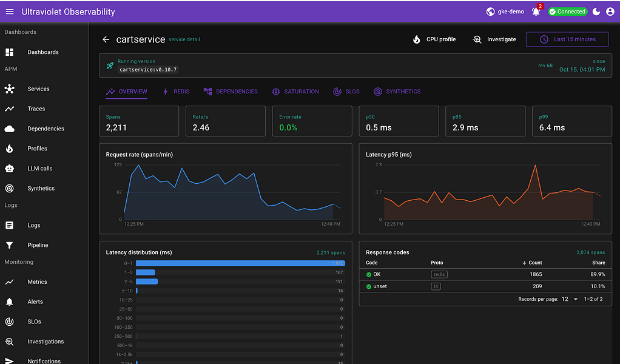Viewport: 620px width, 364px height.
Task: Click the cartservice:v0.10.7 version label
Action: (148, 70)
